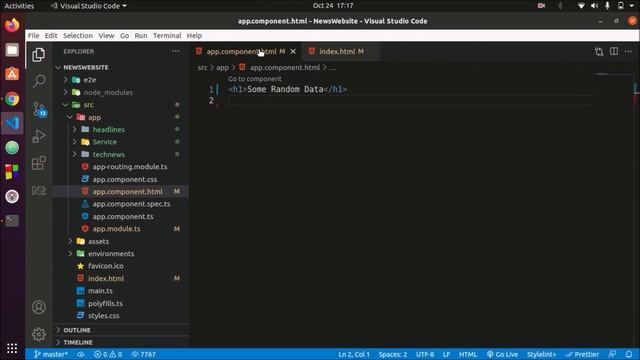Click the Open Changes compare icon
This screenshot has height=360, width=640.
click(599, 51)
